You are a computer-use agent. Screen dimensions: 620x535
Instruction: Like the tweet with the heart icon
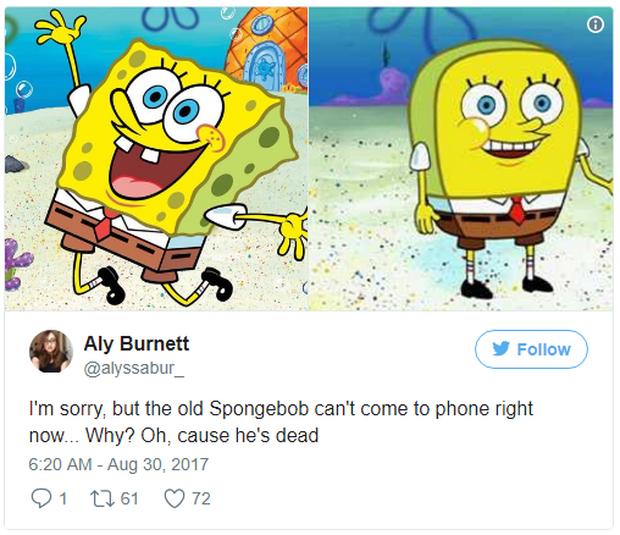174,498
